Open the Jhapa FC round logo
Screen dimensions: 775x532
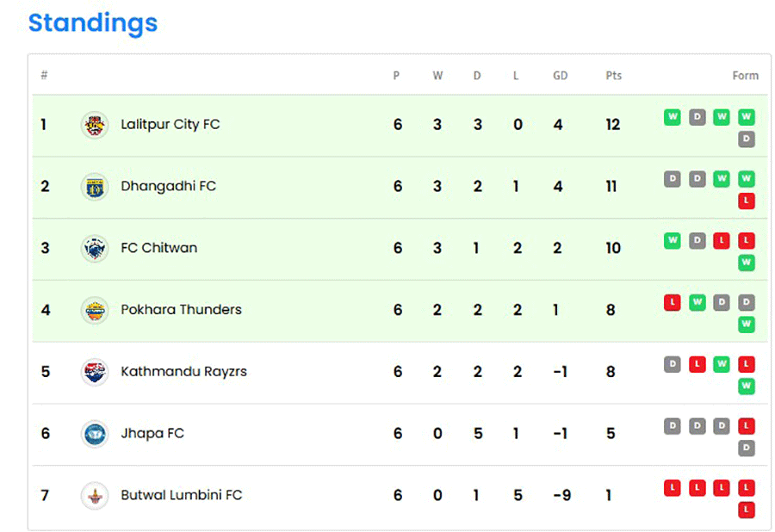pos(95,434)
